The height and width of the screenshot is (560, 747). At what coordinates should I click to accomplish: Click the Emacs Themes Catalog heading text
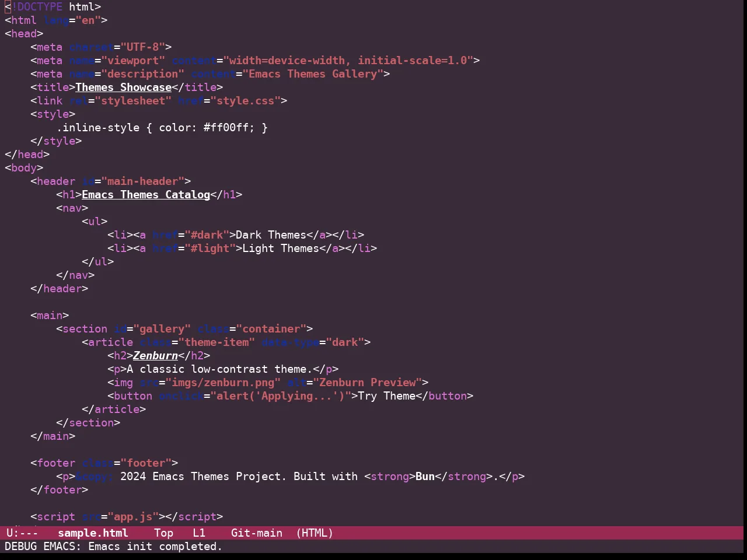(146, 195)
